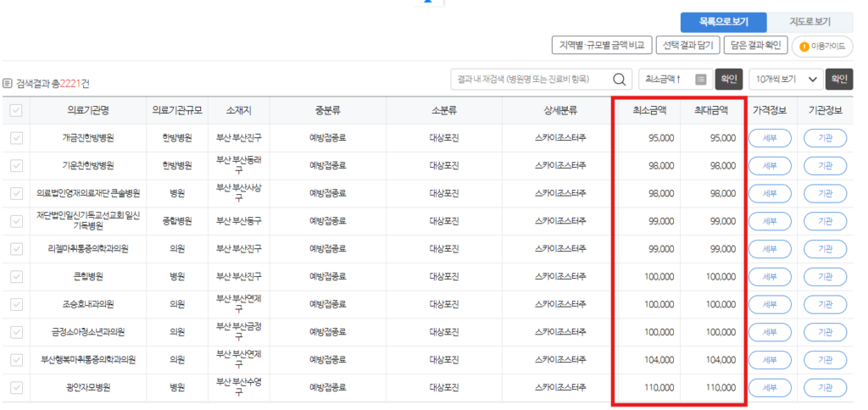The width and height of the screenshot is (868, 410).
Task: Open the 이용가이드 usage guide
Action: [x=822, y=47]
